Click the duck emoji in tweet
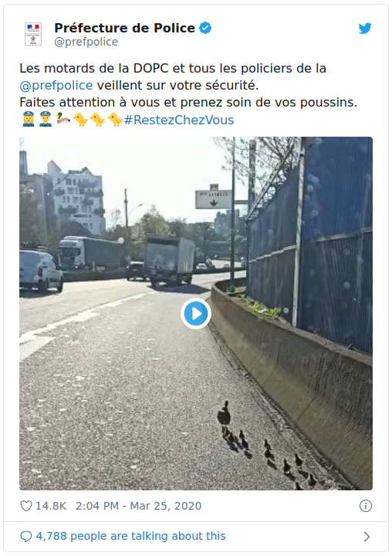This screenshot has height=556, width=392. point(63,118)
